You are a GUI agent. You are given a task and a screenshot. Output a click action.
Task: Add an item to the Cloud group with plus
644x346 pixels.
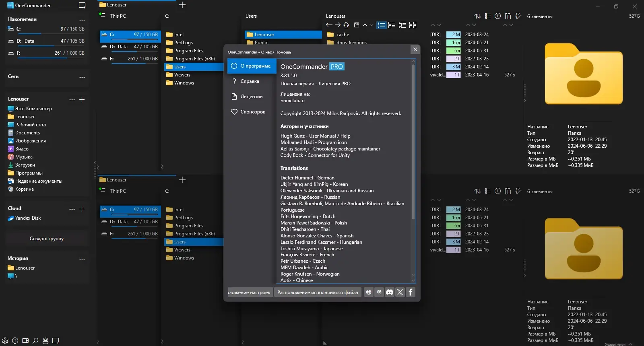click(x=82, y=209)
